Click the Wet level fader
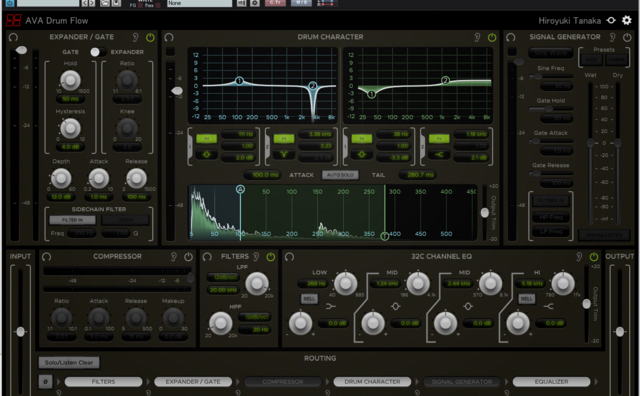This screenshot has width=640, height=396. [x=590, y=142]
